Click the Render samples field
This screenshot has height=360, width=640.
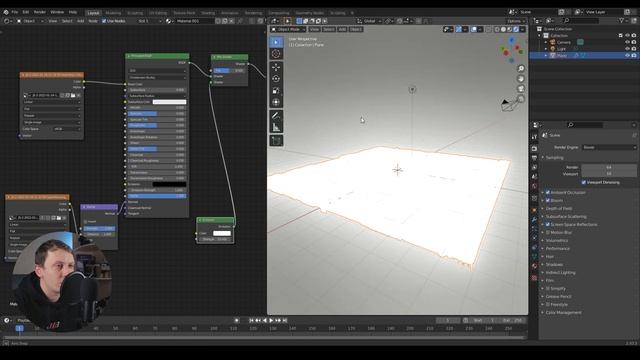point(609,167)
